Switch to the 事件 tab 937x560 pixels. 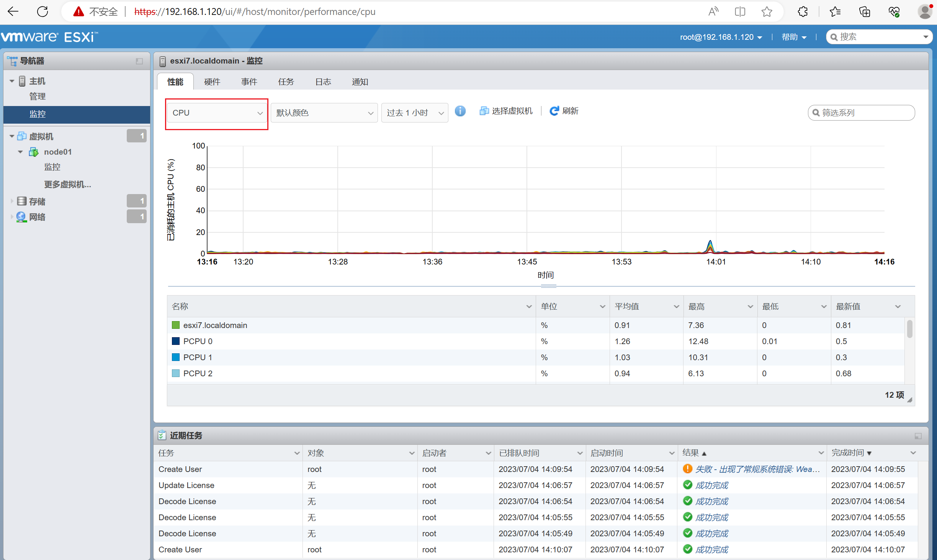coord(249,82)
